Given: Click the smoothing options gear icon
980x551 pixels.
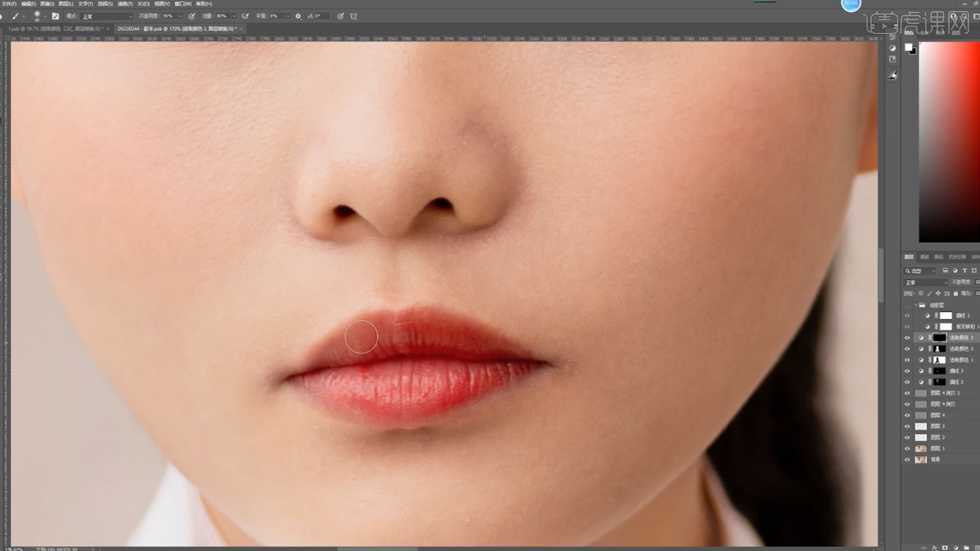Looking at the screenshot, I should [298, 16].
